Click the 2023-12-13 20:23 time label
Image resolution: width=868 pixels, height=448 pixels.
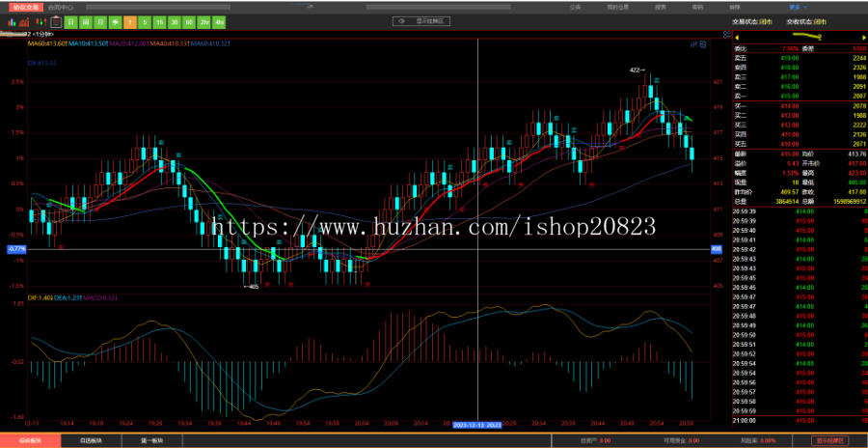(477, 425)
